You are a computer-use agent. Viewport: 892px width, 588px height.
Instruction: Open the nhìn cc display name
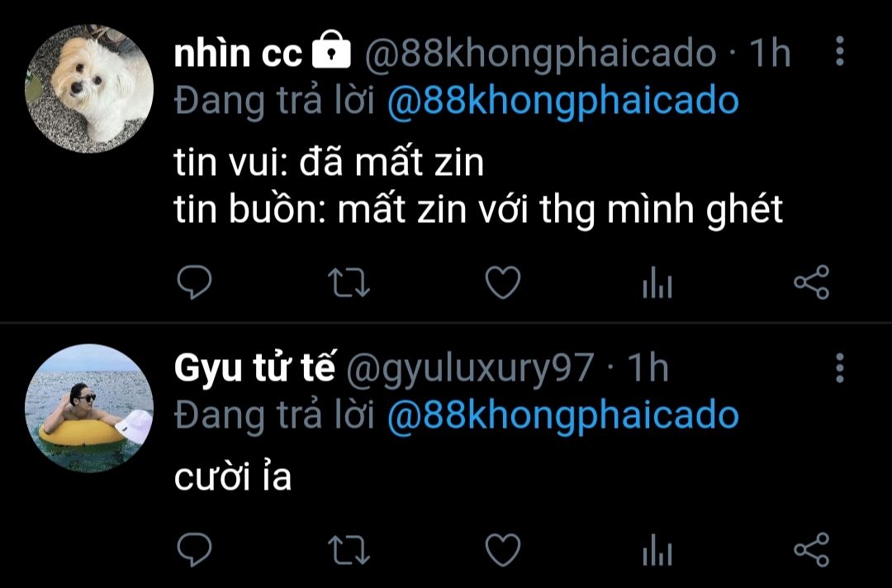pyautogui.click(x=238, y=53)
